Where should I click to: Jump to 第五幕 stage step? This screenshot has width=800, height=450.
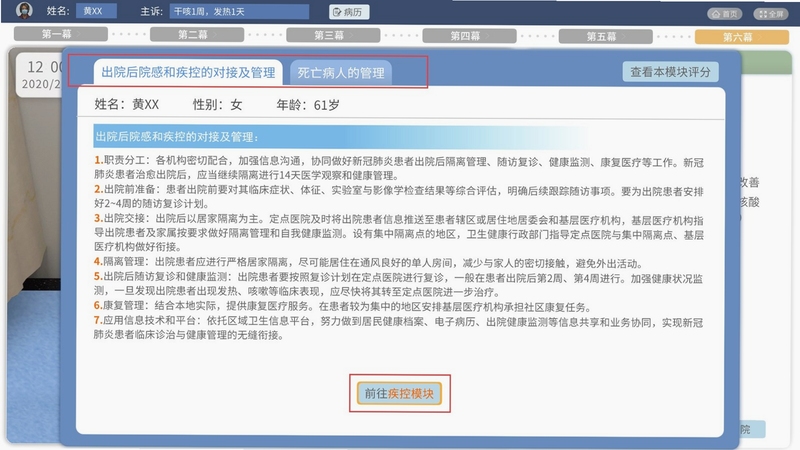[606, 36]
